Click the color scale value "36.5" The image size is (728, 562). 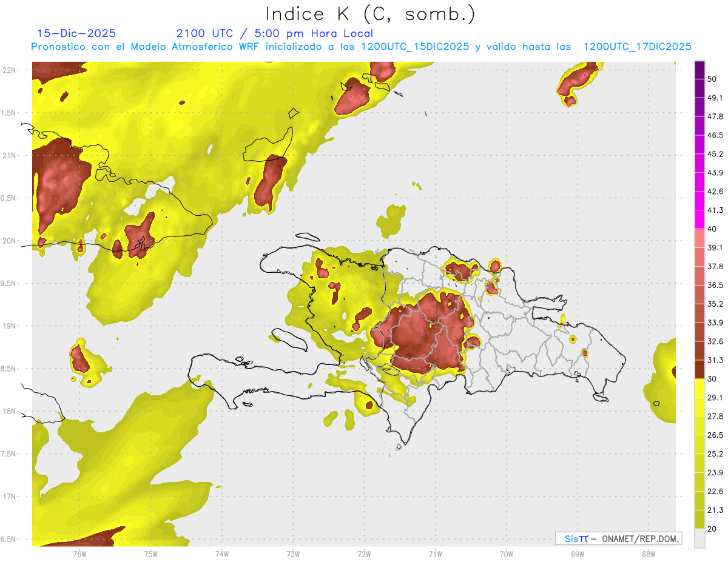tap(715, 286)
